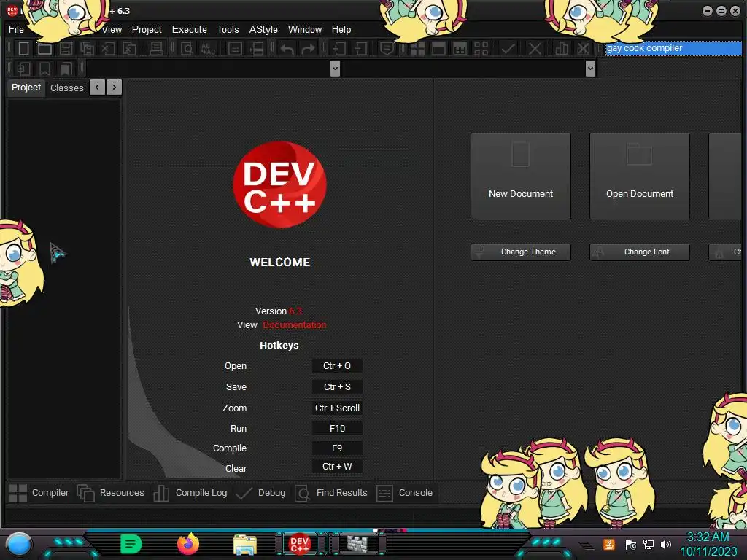Click the Save floppy disk toolbar icon

tap(66, 49)
